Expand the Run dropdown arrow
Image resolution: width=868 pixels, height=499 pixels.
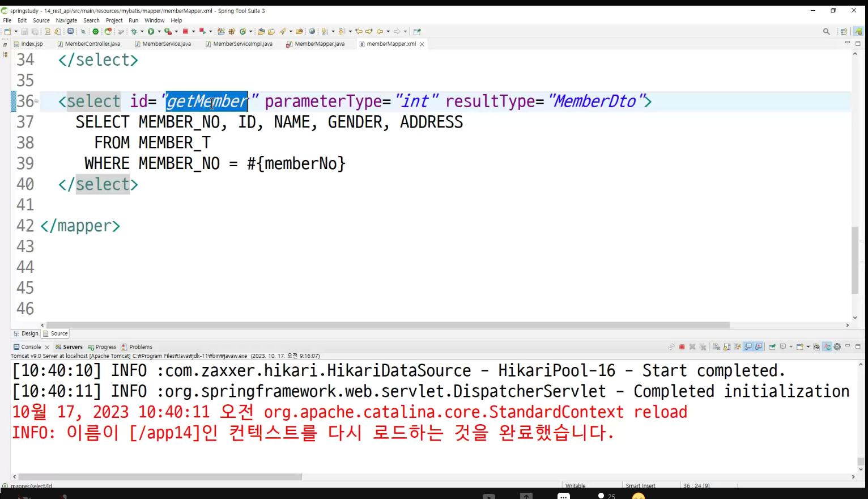[159, 32]
